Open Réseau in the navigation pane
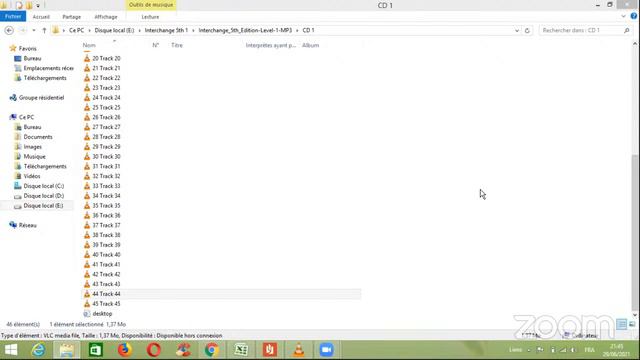This screenshot has height=360, width=640. 27,225
